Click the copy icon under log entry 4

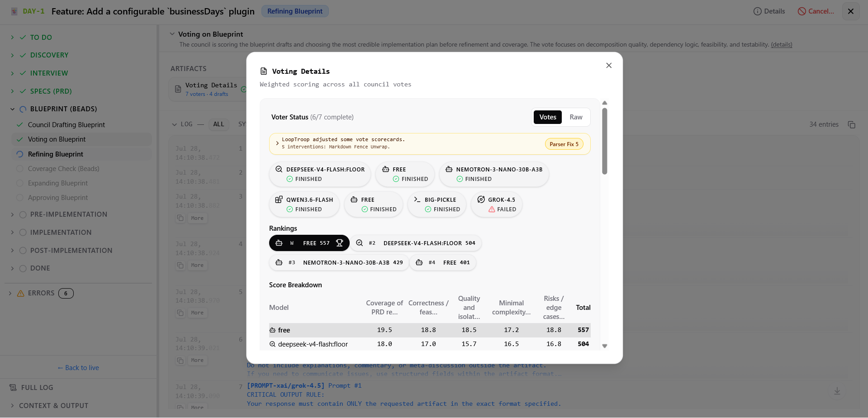point(180,265)
